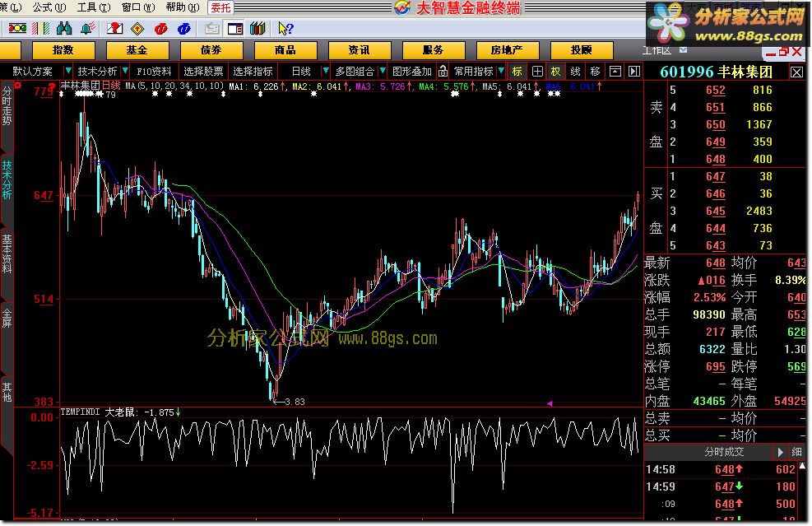Click the skip-to-end arrow icon
The height and width of the screenshot is (526, 812).
(x=634, y=72)
